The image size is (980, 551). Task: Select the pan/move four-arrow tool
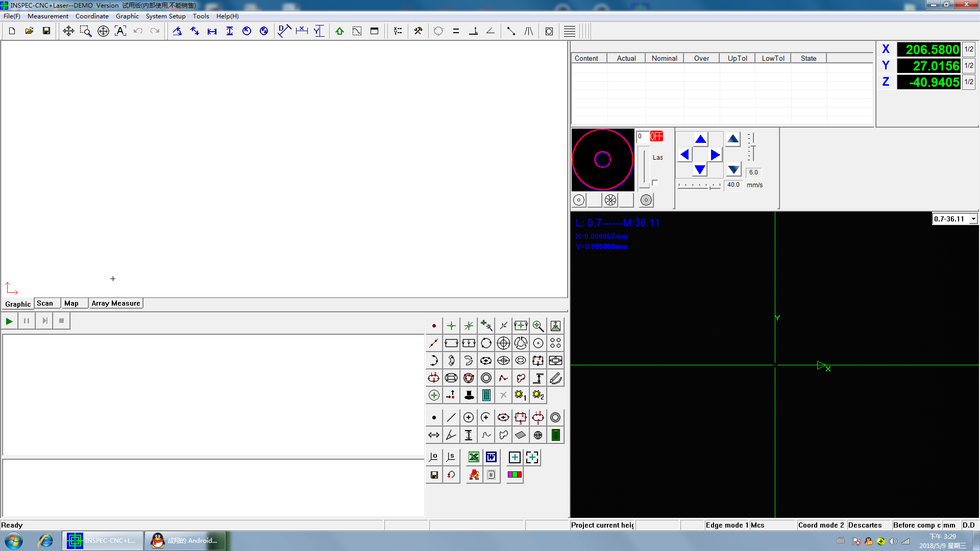click(68, 31)
